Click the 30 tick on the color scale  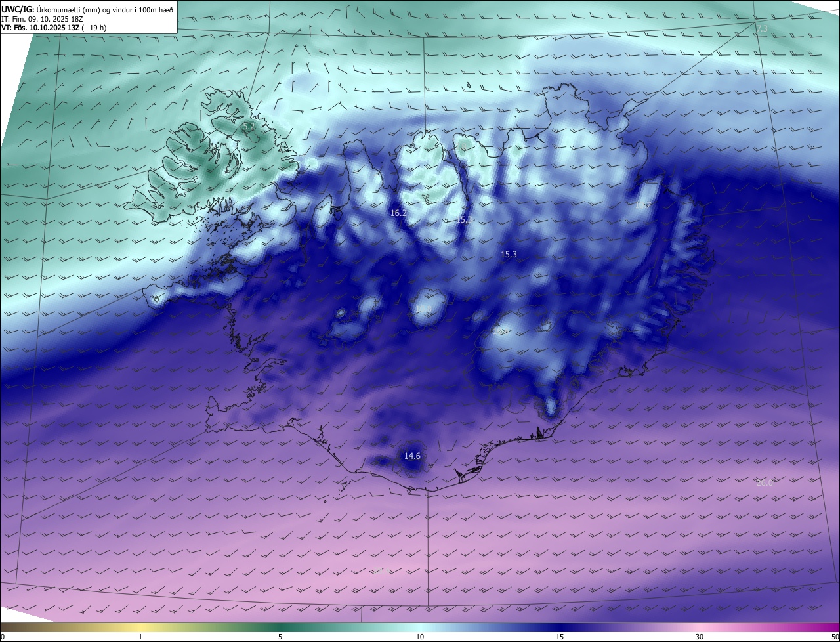[700, 637]
